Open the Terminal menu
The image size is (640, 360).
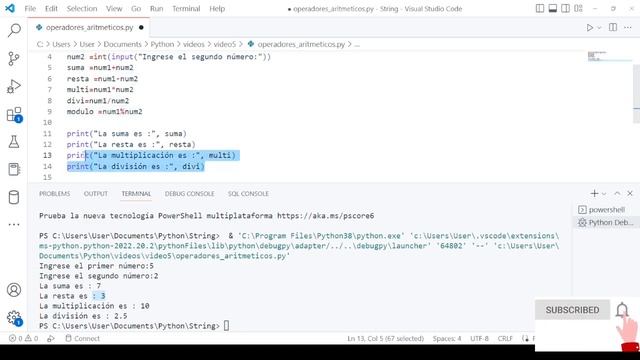tap(186, 9)
